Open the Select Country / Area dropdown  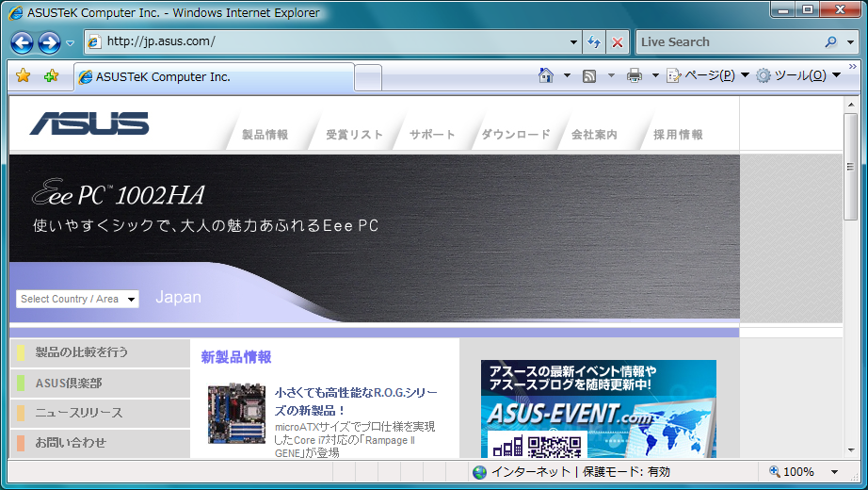click(x=77, y=299)
